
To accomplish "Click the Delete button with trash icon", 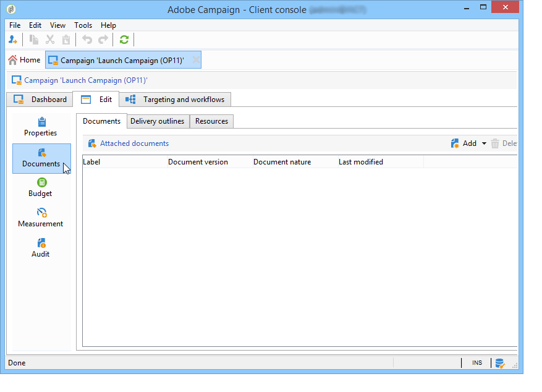I will (x=504, y=143).
